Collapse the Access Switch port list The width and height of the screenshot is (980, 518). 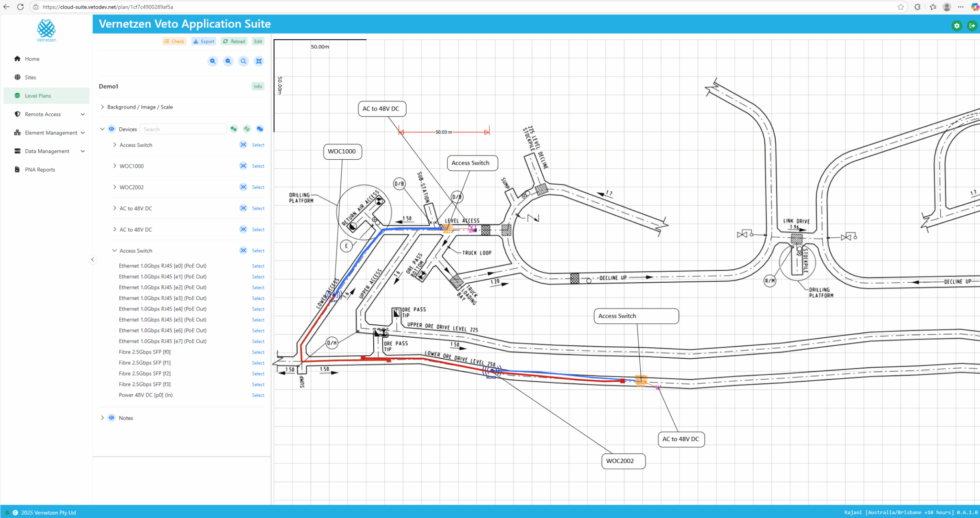114,250
